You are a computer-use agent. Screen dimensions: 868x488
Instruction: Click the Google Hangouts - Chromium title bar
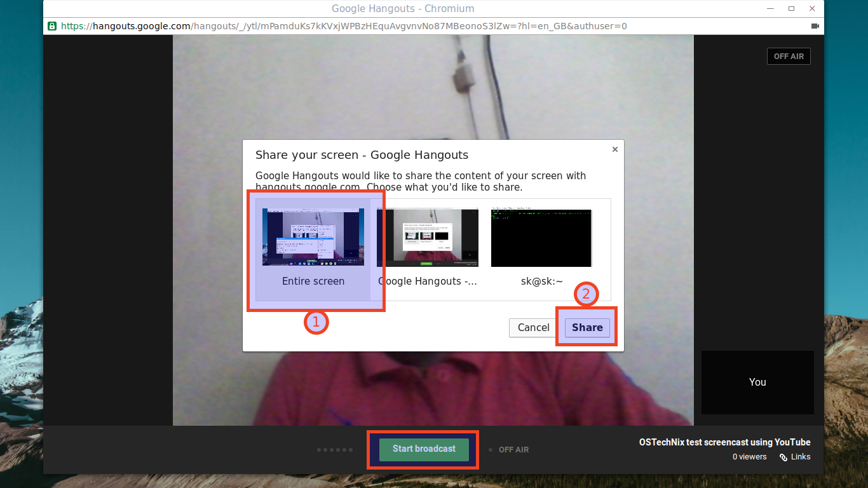pos(403,9)
